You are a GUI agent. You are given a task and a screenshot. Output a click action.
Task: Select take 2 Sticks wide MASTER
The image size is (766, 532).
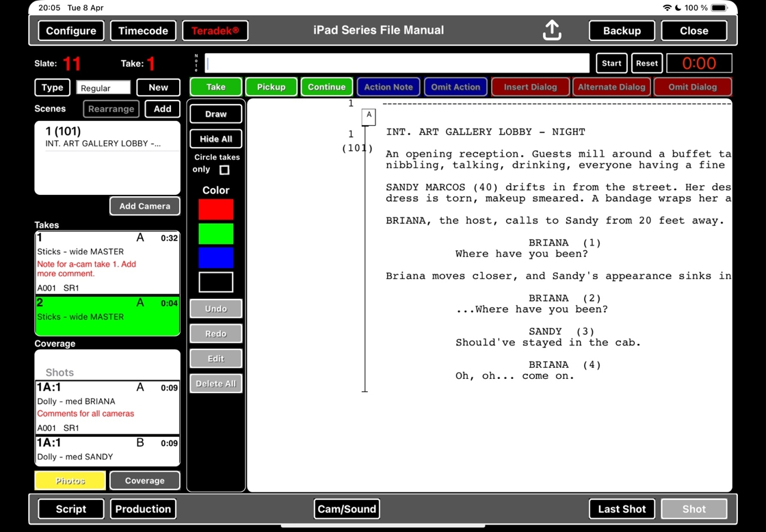(x=107, y=315)
